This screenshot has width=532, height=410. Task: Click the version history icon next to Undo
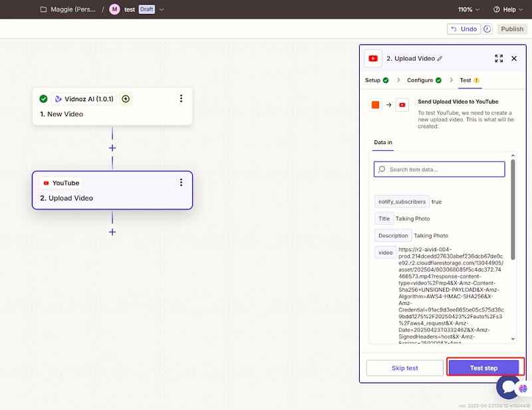[x=487, y=29]
